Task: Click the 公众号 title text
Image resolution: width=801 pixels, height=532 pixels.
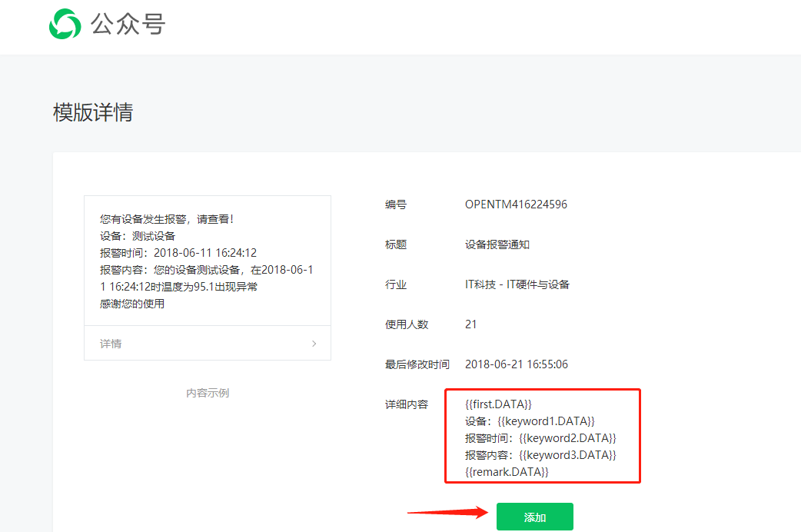Action: pyautogui.click(x=128, y=25)
